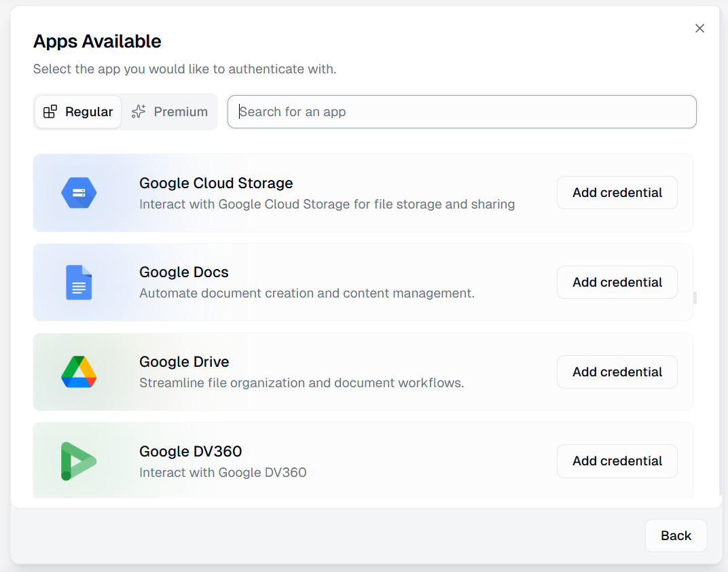728x572 pixels.
Task: Click the app list scrollbar thumb
Action: (x=694, y=298)
